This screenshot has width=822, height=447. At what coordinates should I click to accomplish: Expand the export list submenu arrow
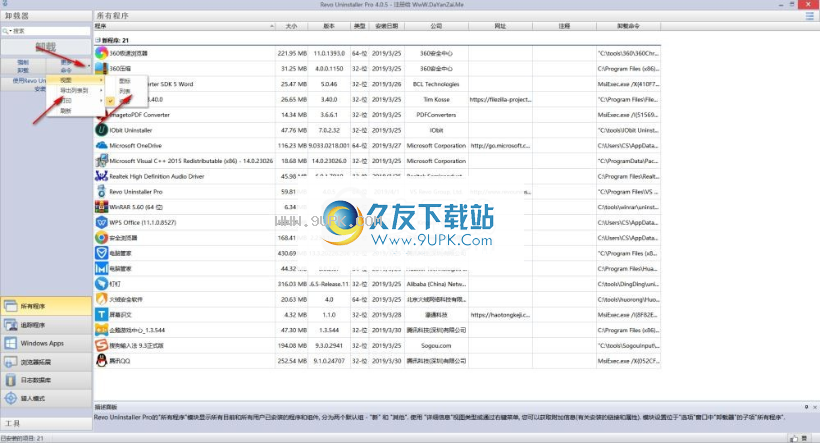pos(101,90)
